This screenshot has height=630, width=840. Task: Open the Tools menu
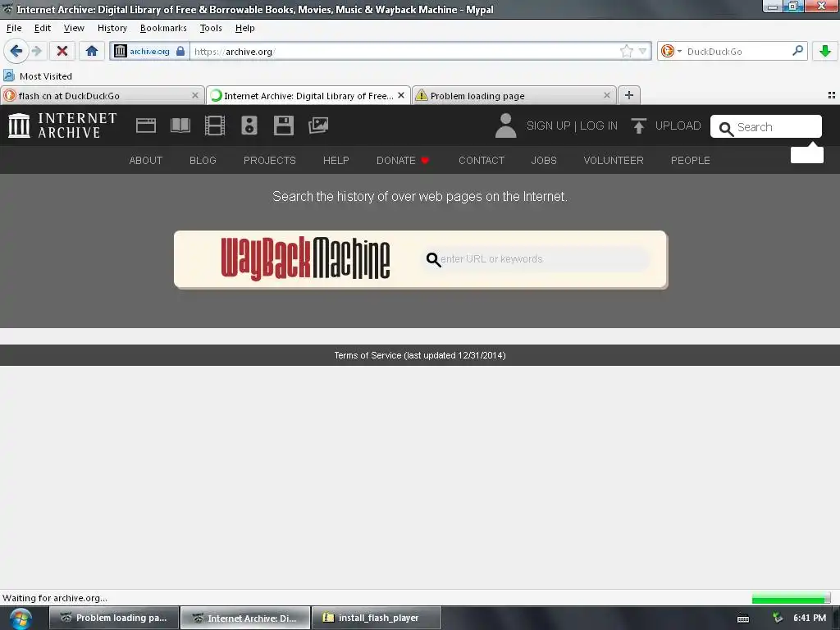(x=211, y=28)
